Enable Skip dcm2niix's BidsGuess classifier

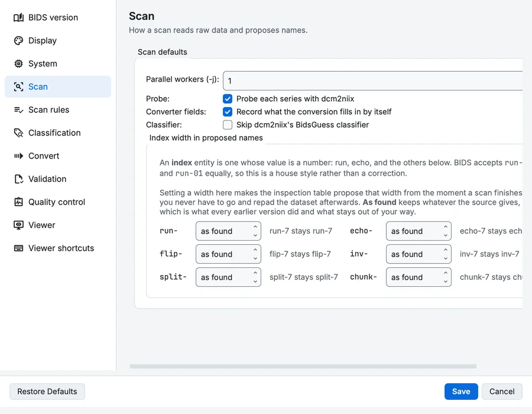click(228, 125)
